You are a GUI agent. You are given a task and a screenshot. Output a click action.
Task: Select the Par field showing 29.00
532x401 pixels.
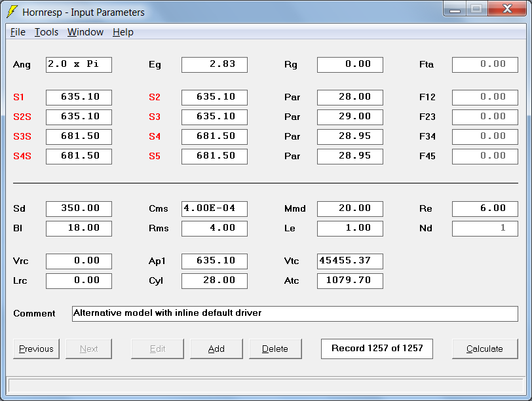pyautogui.click(x=350, y=117)
